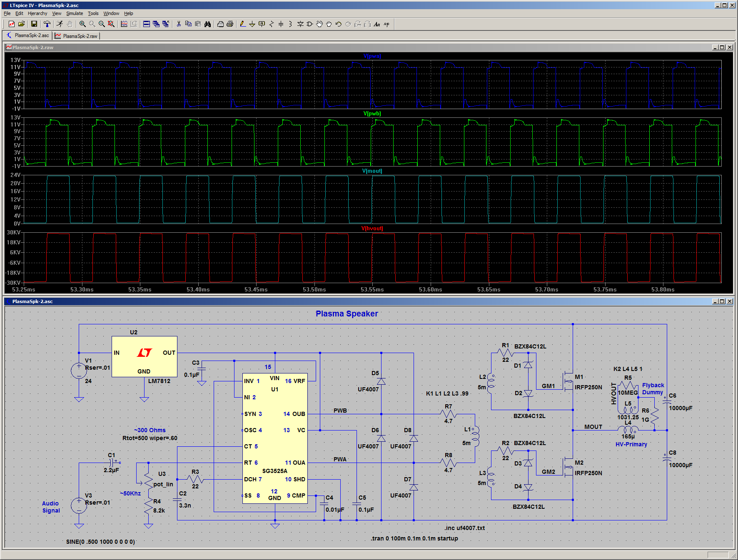
Task: Select the Capacitor placement tool
Action: pos(281,24)
